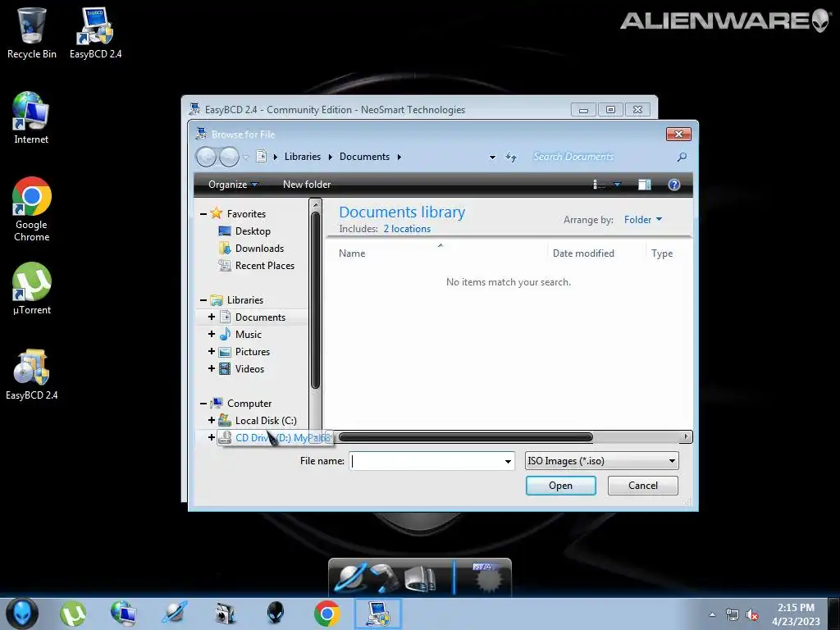Expand the arrow after Documents breadcrumb

[399, 157]
